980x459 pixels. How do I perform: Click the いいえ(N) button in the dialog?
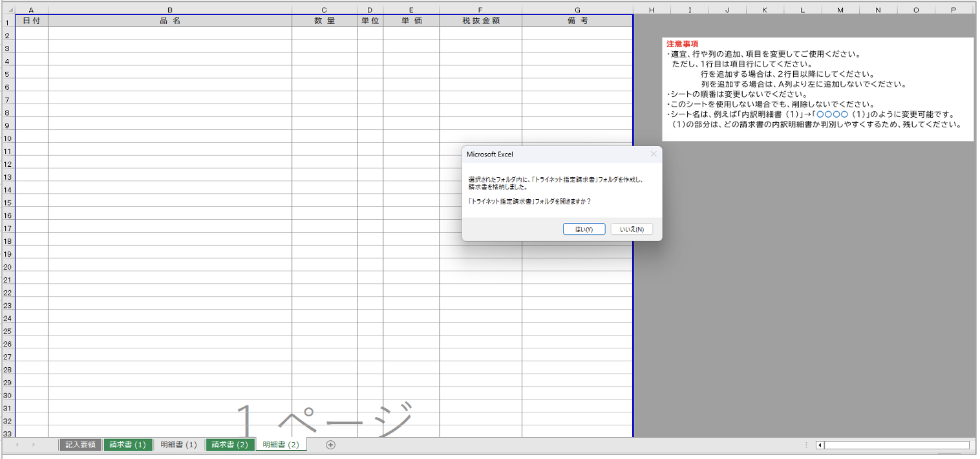point(632,229)
